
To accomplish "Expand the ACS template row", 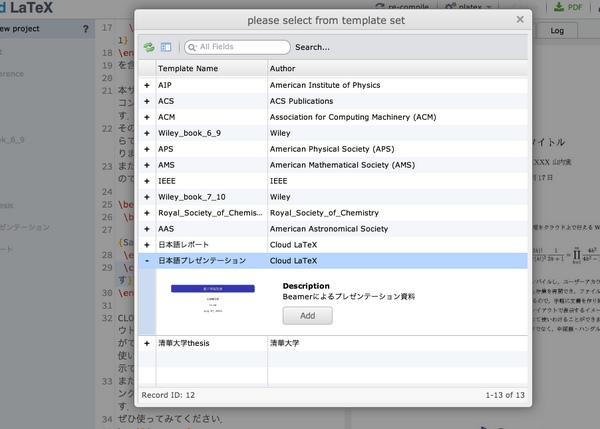I will (147, 101).
